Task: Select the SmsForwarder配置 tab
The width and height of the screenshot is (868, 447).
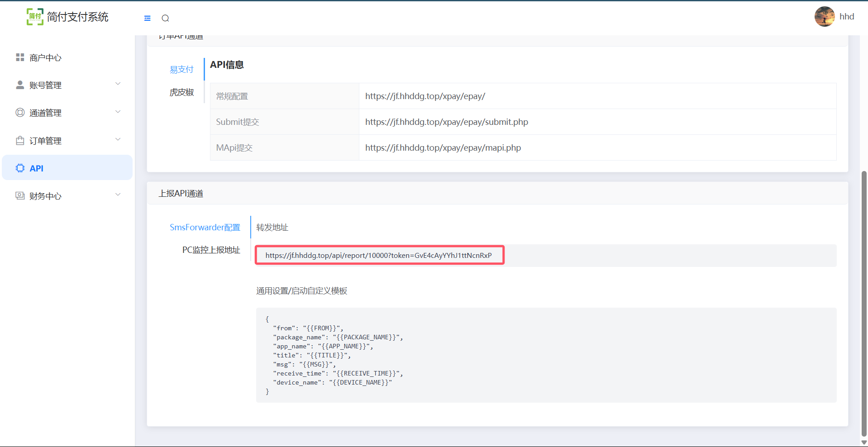Action: (205, 228)
